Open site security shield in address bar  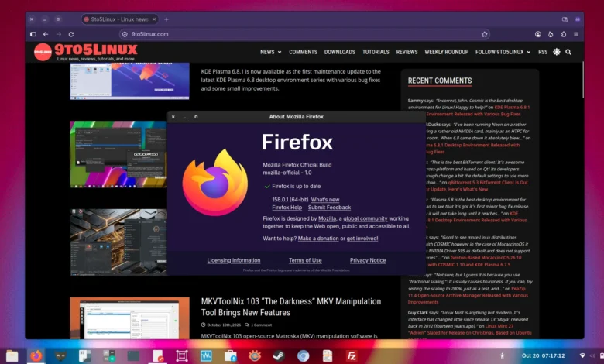coord(125,34)
